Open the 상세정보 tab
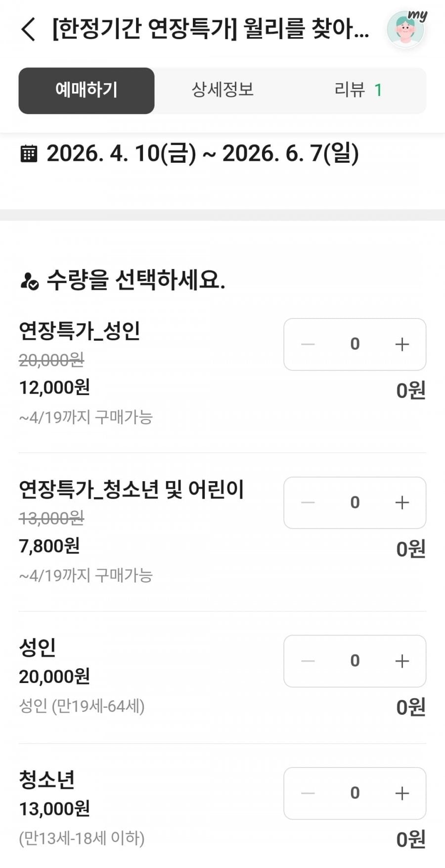The width and height of the screenshot is (445, 868). tap(222, 91)
